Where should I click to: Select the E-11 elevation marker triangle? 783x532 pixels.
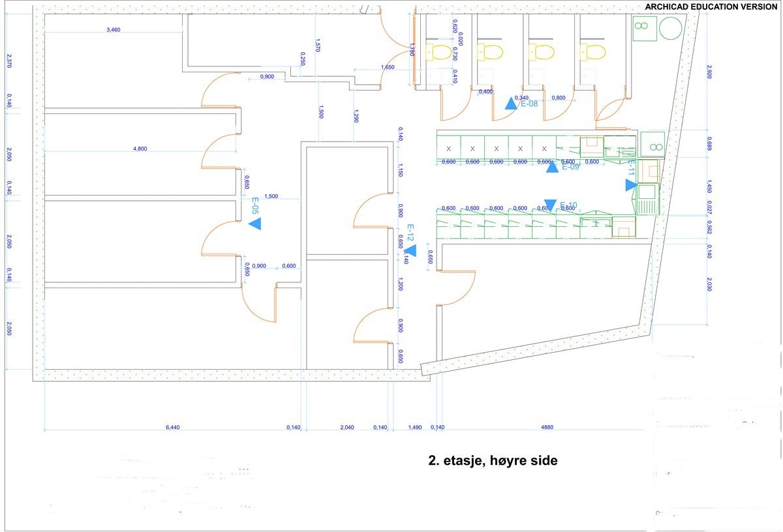[x=630, y=185]
